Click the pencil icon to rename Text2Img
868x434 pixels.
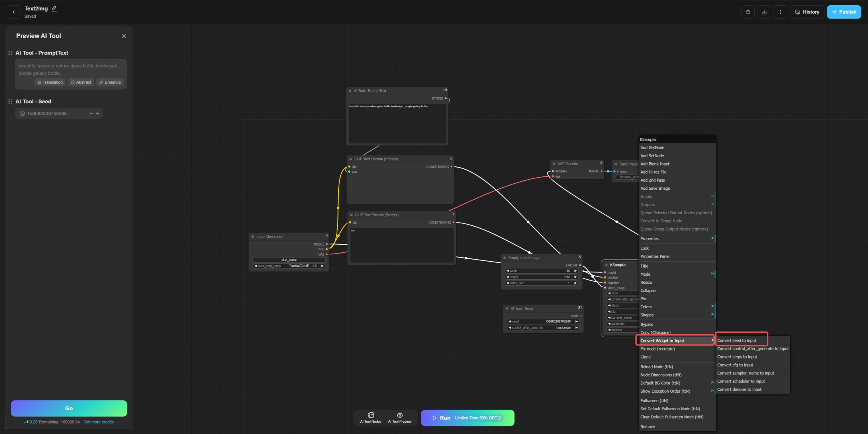(x=54, y=8)
